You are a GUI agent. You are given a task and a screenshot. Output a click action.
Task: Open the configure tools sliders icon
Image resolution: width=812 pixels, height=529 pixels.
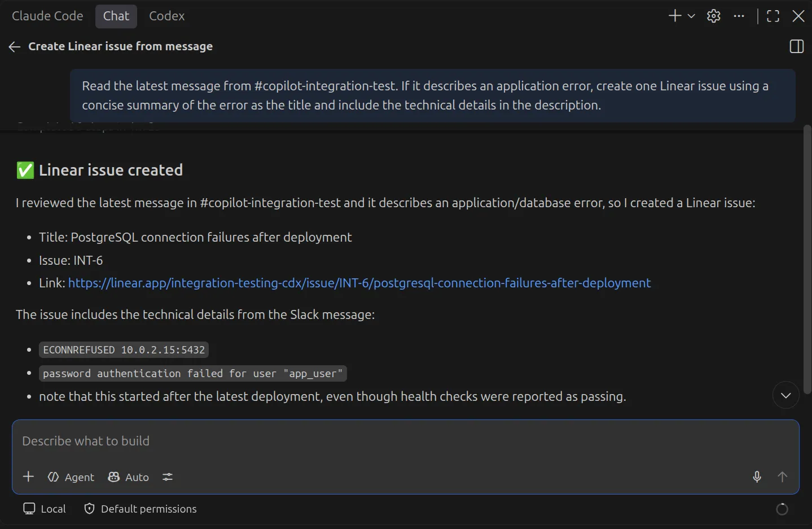click(168, 477)
